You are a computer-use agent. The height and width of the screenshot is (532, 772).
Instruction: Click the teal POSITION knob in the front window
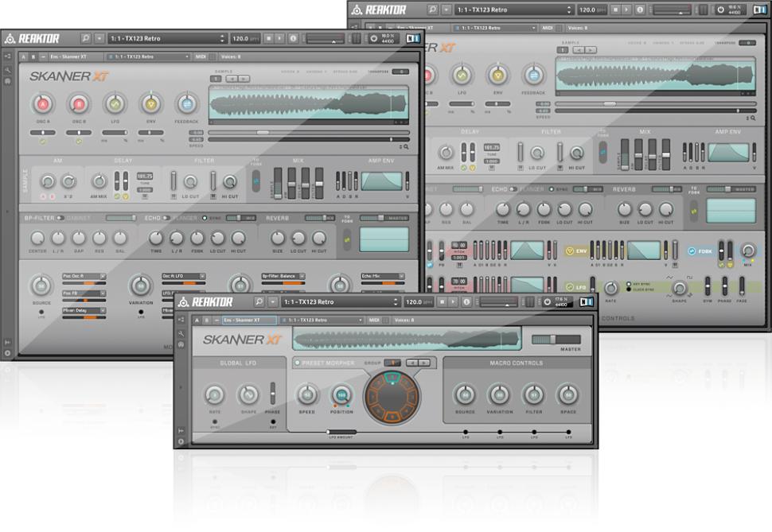(x=341, y=394)
